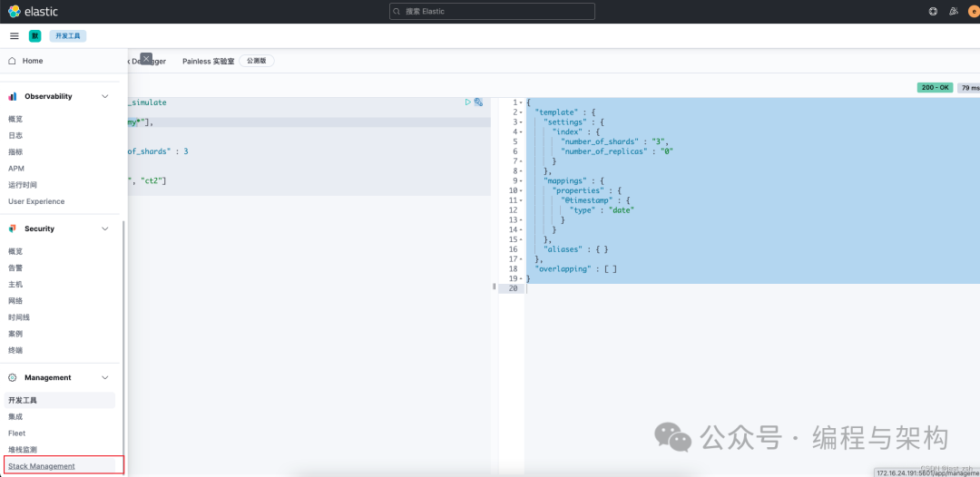The width and height of the screenshot is (980, 477).
Task: Switch to the Painless 实验室 tab
Action: (x=208, y=61)
